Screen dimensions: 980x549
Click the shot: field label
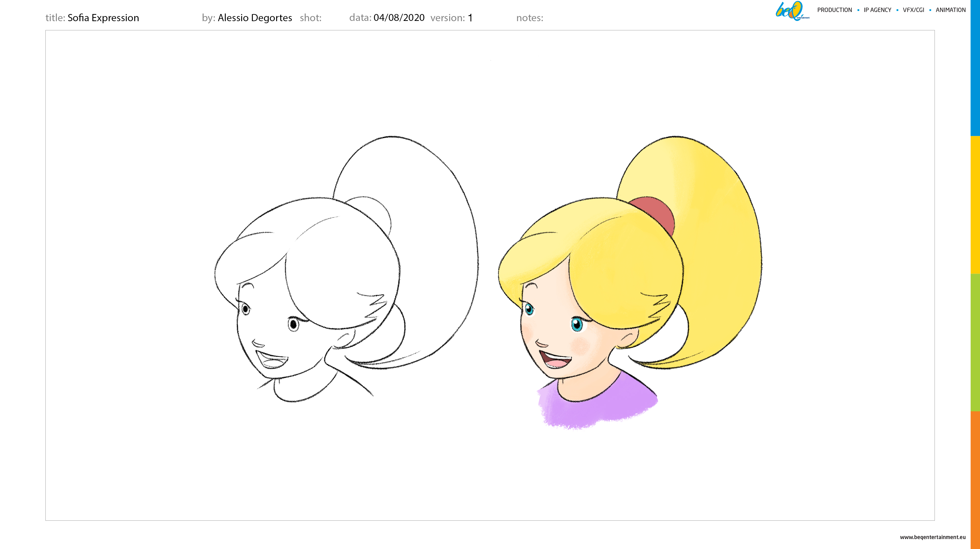point(310,18)
